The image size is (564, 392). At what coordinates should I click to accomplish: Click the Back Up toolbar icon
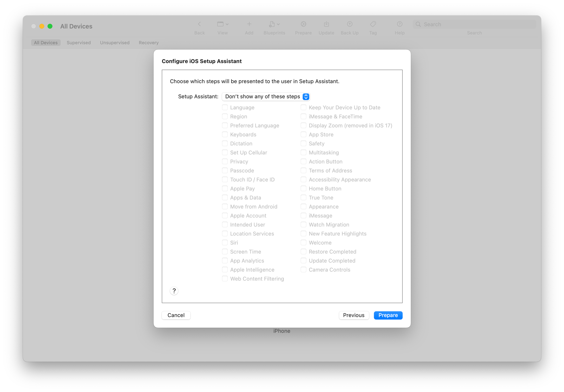349,24
